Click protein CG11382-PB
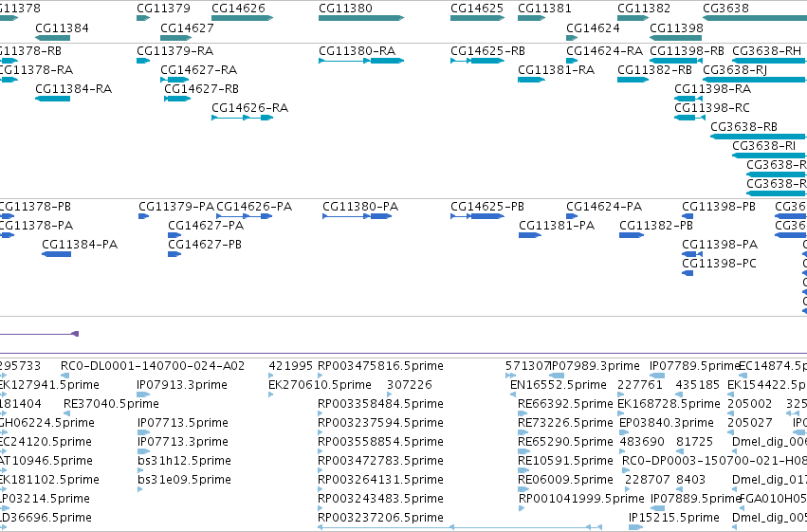This screenshot has height=532, width=807. (632, 235)
